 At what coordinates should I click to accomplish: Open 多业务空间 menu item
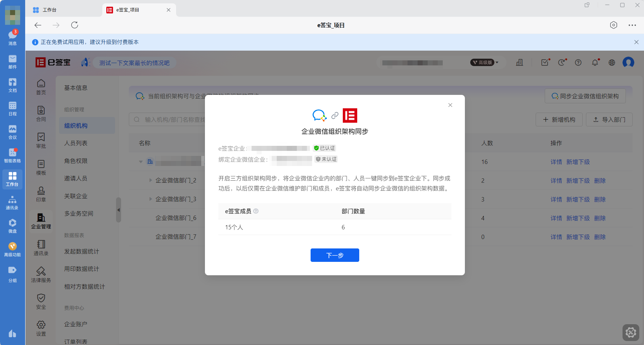click(x=79, y=214)
